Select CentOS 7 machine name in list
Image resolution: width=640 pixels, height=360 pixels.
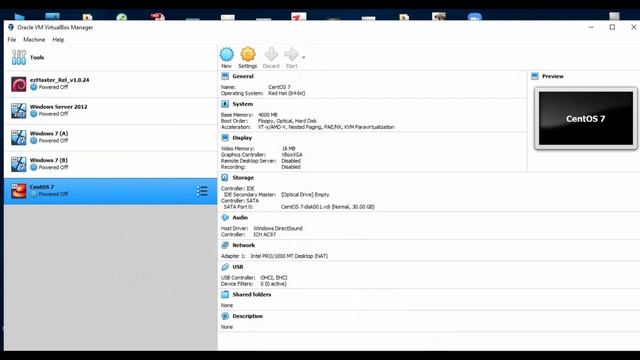(x=42, y=187)
